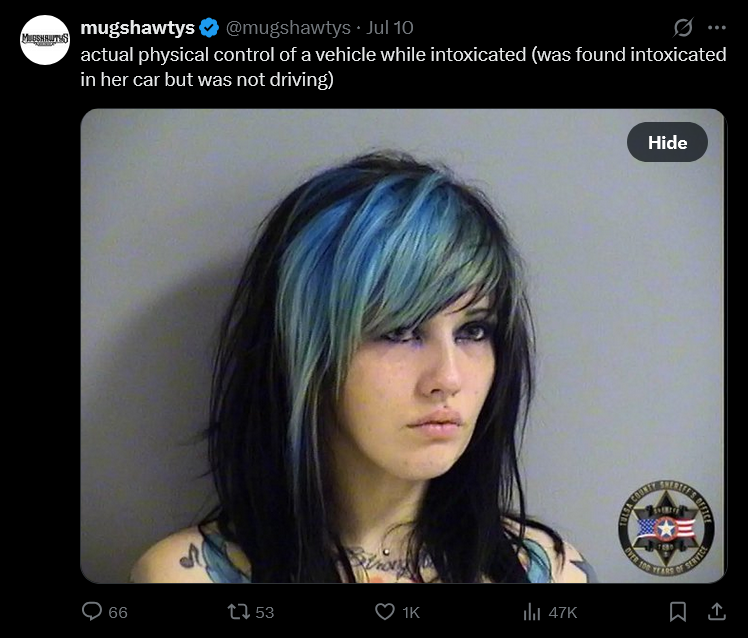Click the 66 replies count
This screenshot has height=638, width=748.
118,612
